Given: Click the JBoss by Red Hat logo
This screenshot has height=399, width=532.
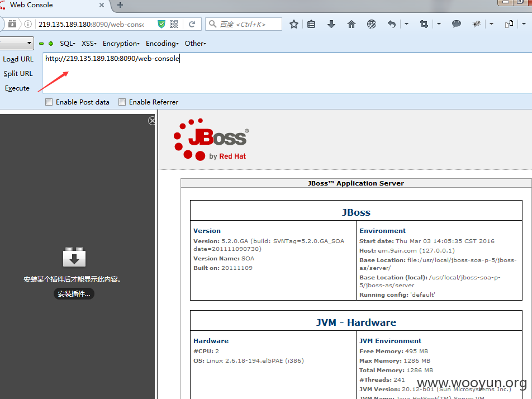Looking at the screenshot, I should click(211, 140).
